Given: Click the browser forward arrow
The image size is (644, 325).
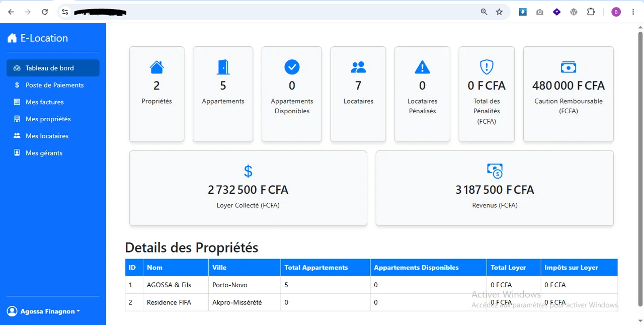Looking at the screenshot, I should [28, 12].
